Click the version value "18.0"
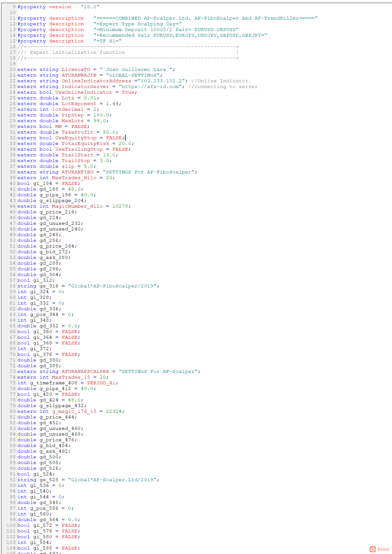The width and height of the screenshot is (392, 554). (90, 7)
